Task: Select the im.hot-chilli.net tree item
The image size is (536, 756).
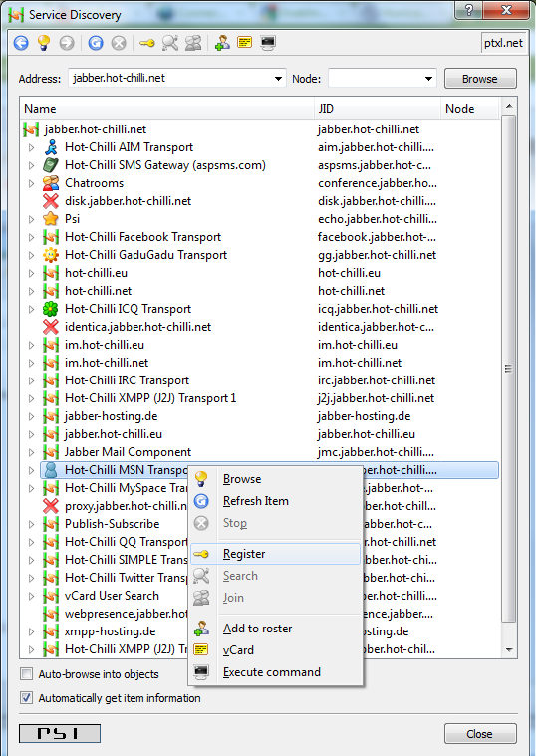Action: [107, 363]
